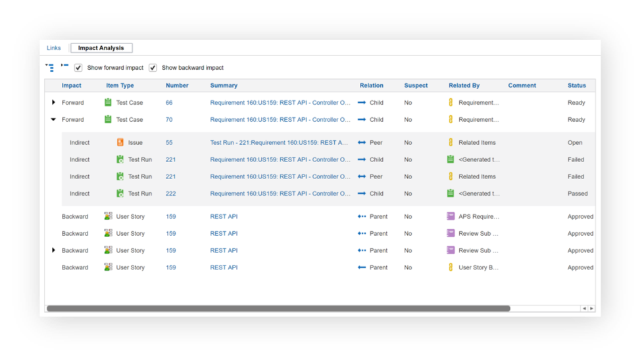Collapse the Forward Test Case 70 row
Image resolution: width=644 pixels, height=359 pixels.
pos(53,120)
